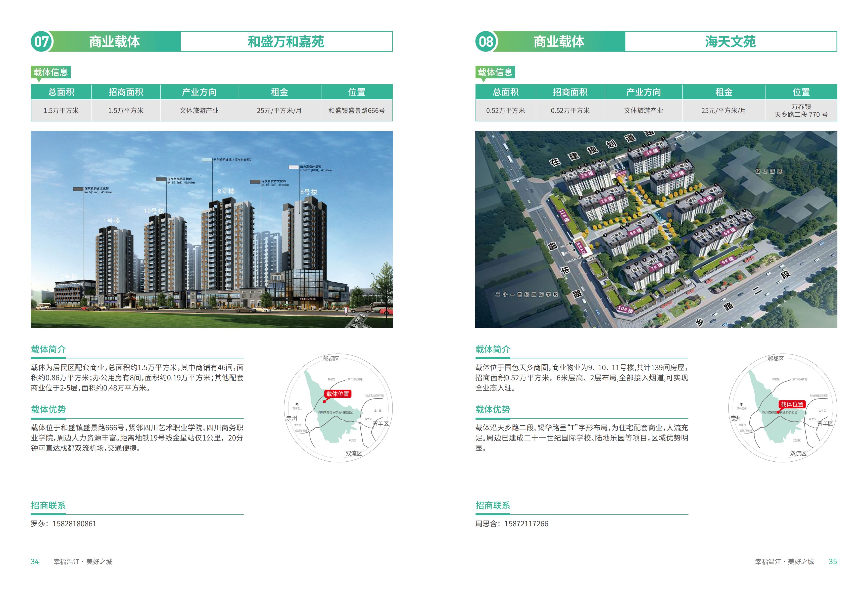Click red 载体位置 marker on right map

pyautogui.click(x=792, y=404)
